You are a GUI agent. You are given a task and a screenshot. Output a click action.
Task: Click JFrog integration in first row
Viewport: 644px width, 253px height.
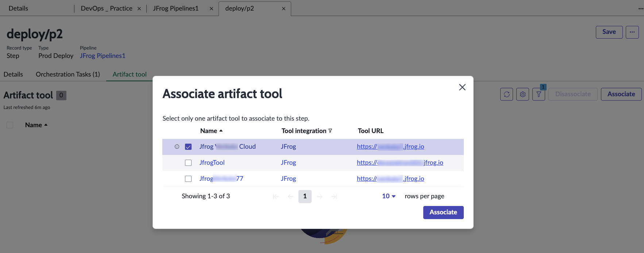[288, 147]
